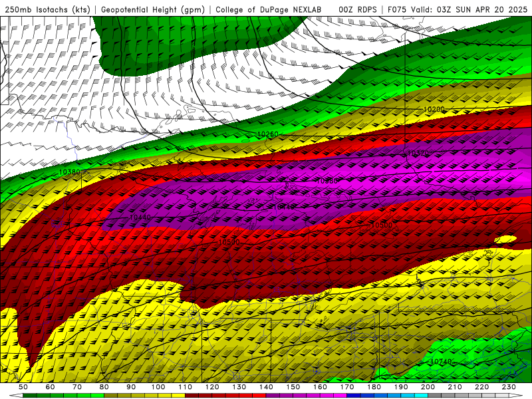Click the 190 kts color bar label
The width and height of the screenshot is (532, 399).
(401, 387)
